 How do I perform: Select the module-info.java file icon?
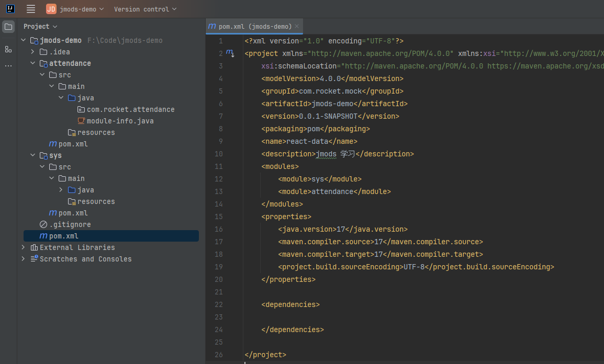click(81, 121)
